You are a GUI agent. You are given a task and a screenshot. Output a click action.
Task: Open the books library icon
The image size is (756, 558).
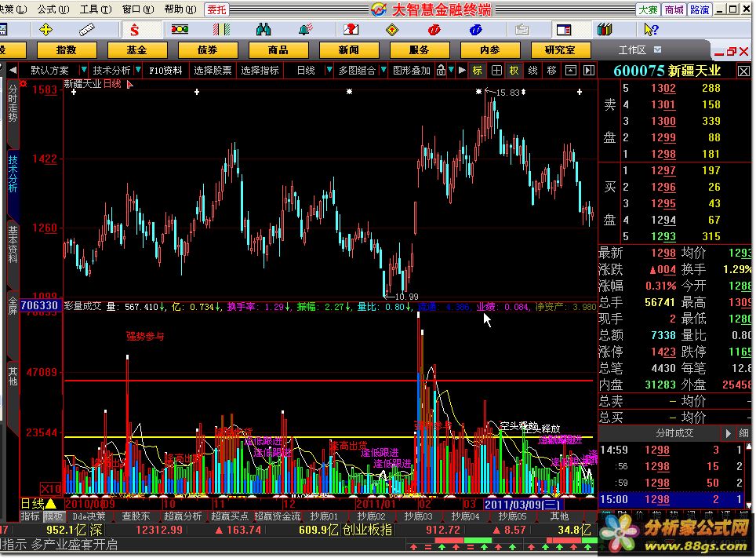click(x=605, y=30)
